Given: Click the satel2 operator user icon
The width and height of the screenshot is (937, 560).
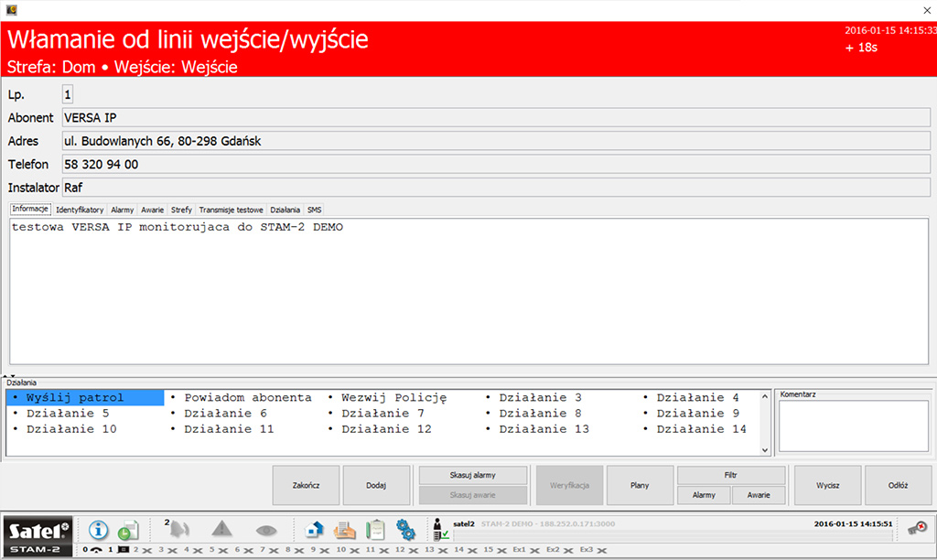Looking at the screenshot, I should click(x=440, y=530).
